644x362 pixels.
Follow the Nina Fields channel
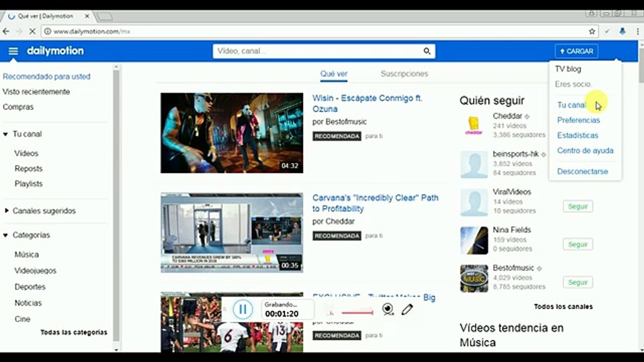pos(578,244)
